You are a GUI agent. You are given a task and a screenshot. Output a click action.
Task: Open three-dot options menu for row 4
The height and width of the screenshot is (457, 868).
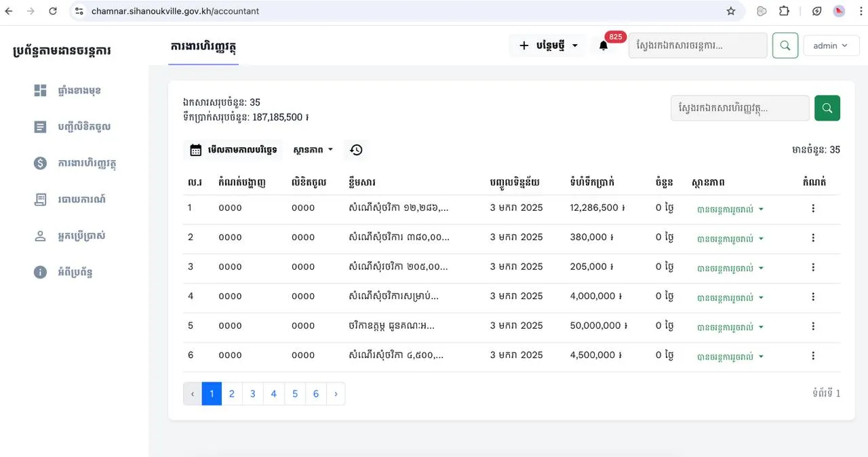(813, 296)
